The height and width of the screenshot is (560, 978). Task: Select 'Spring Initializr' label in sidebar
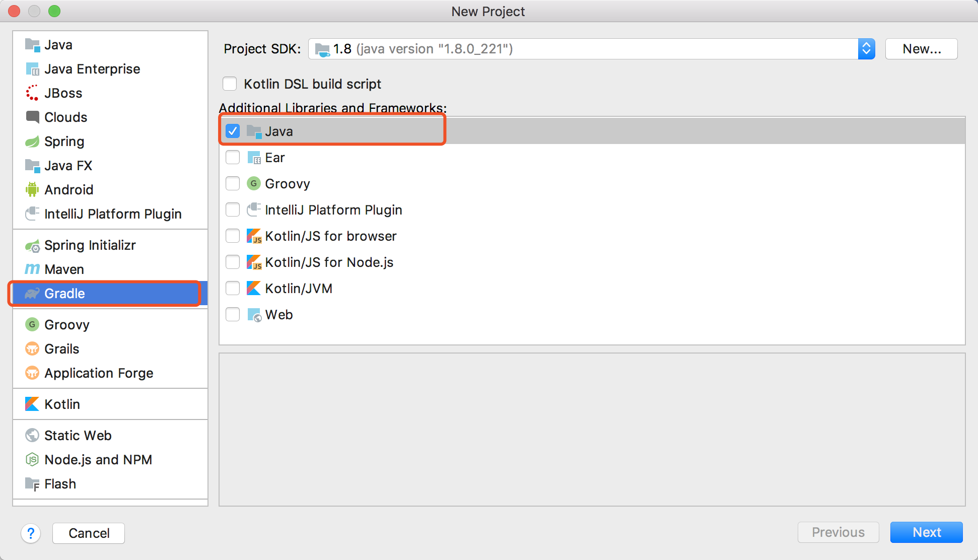pos(90,245)
